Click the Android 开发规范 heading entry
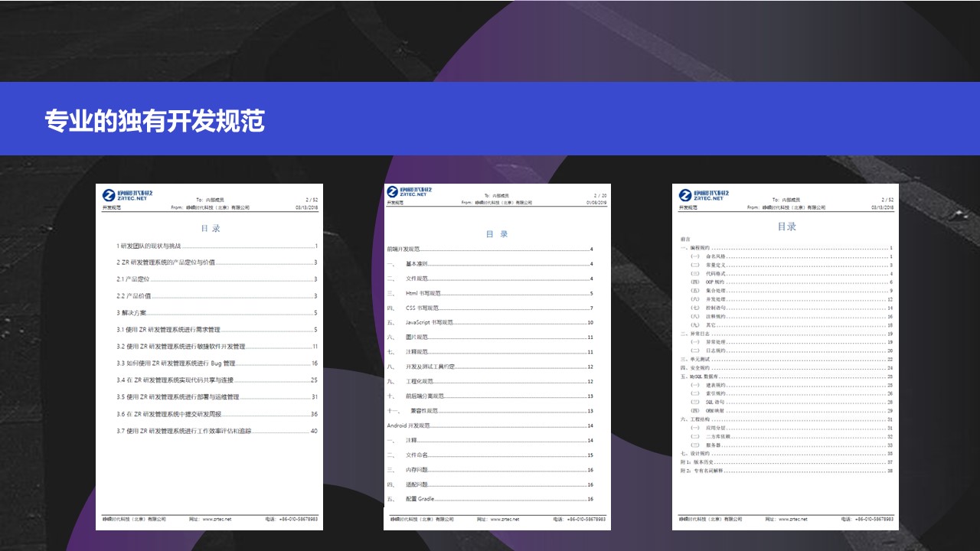Viewport: 980px width, 551px height. click(490, 425)
